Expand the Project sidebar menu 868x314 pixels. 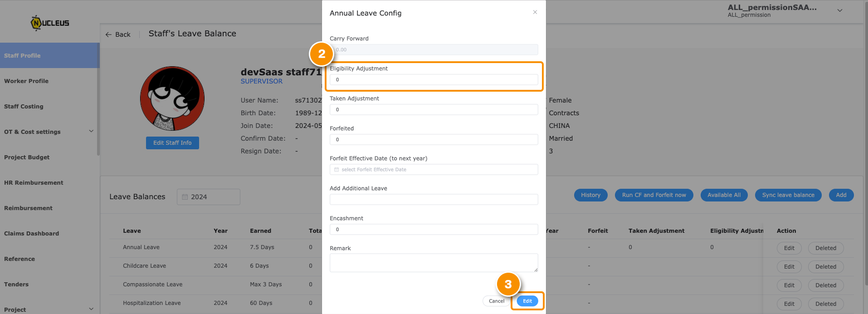91,309
